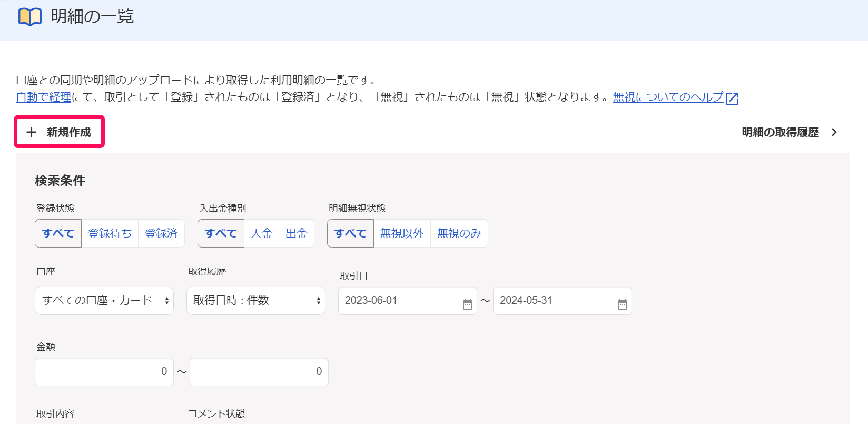Viewport: 868px width, 424px height.
Task: Select 登録済 registration status filter
Action: coord(161,233)
